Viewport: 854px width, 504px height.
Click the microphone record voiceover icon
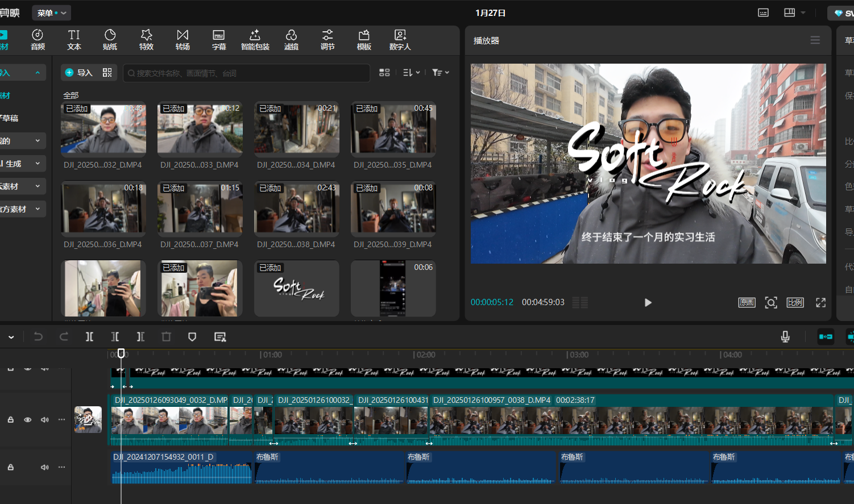[785, 337]
